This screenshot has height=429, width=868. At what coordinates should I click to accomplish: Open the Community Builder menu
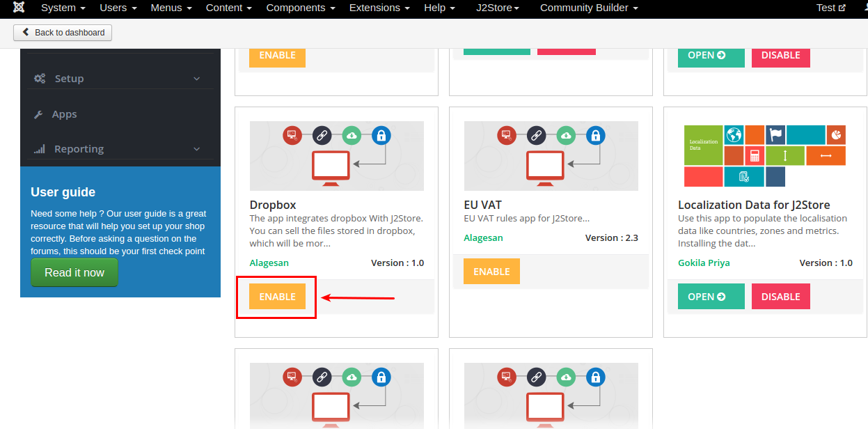pyautogui.click(x=589, y=8)
